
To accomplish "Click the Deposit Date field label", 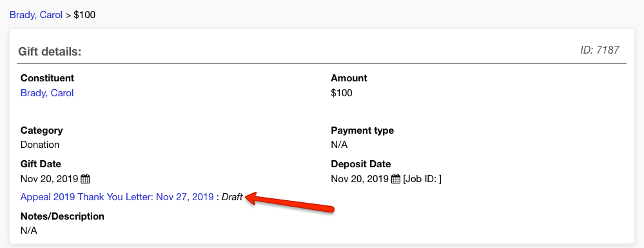I will point(361,163).
